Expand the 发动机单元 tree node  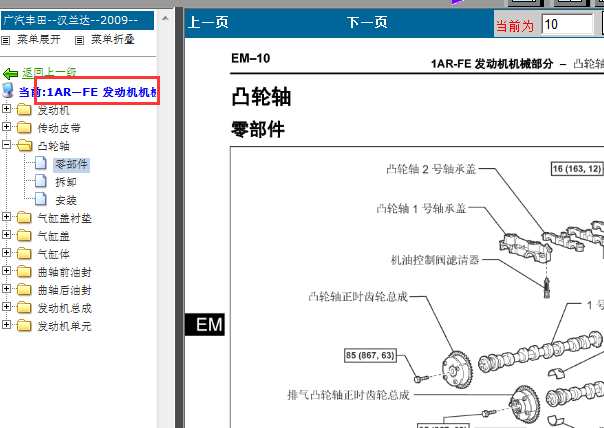coord(6,324)
